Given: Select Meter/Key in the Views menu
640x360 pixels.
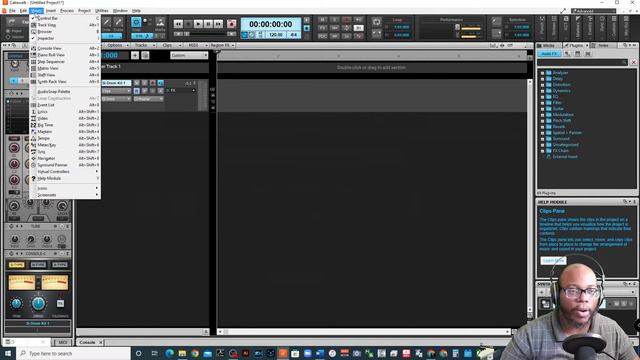Looking at the screenshot, I should (65, 145).
